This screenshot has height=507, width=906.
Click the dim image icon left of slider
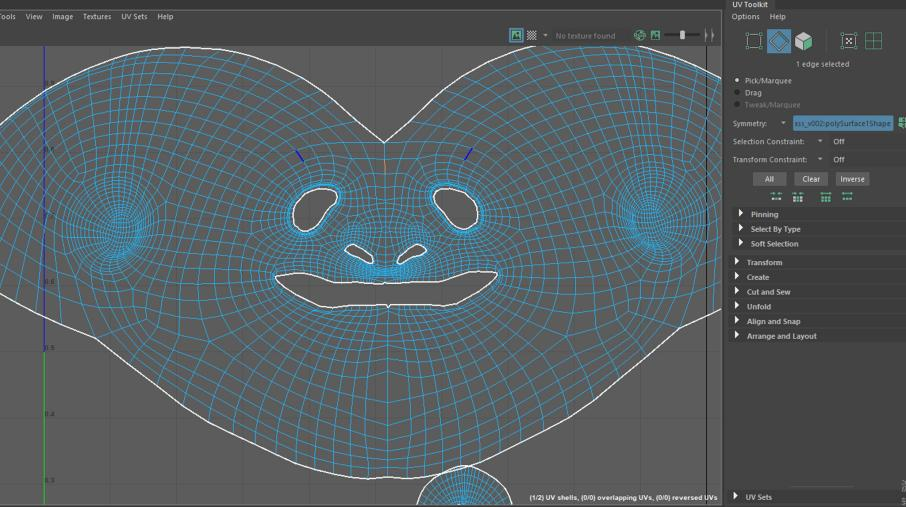655,35
